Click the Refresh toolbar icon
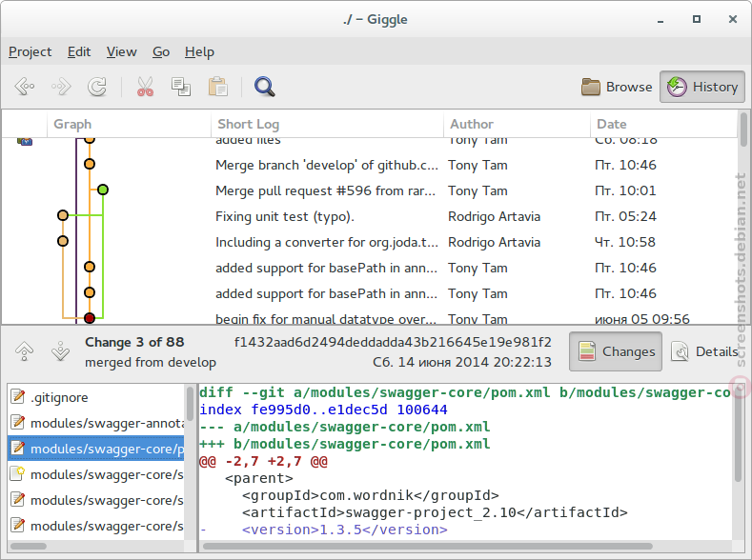 97,87
